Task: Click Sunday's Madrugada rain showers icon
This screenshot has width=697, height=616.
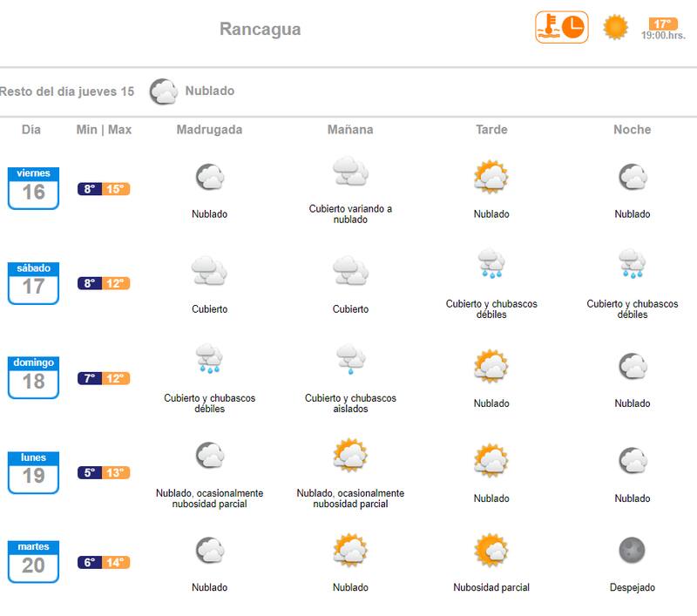Action: [209, 359]
